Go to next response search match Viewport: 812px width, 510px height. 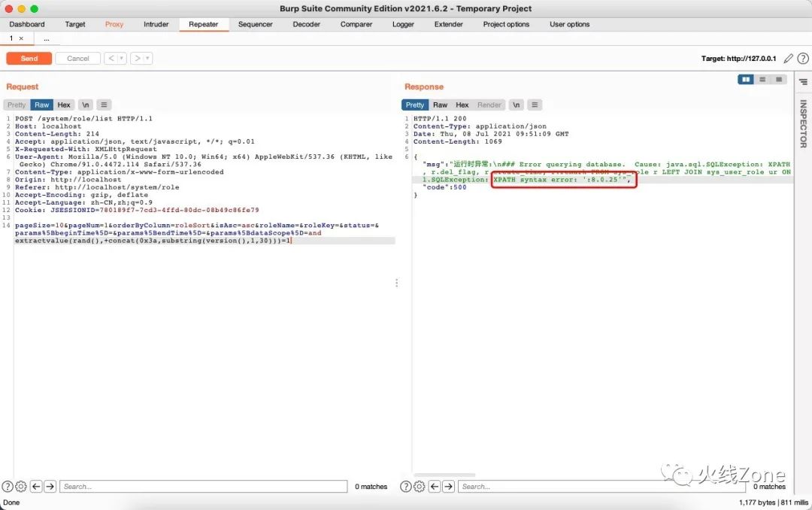coord(448,487)
